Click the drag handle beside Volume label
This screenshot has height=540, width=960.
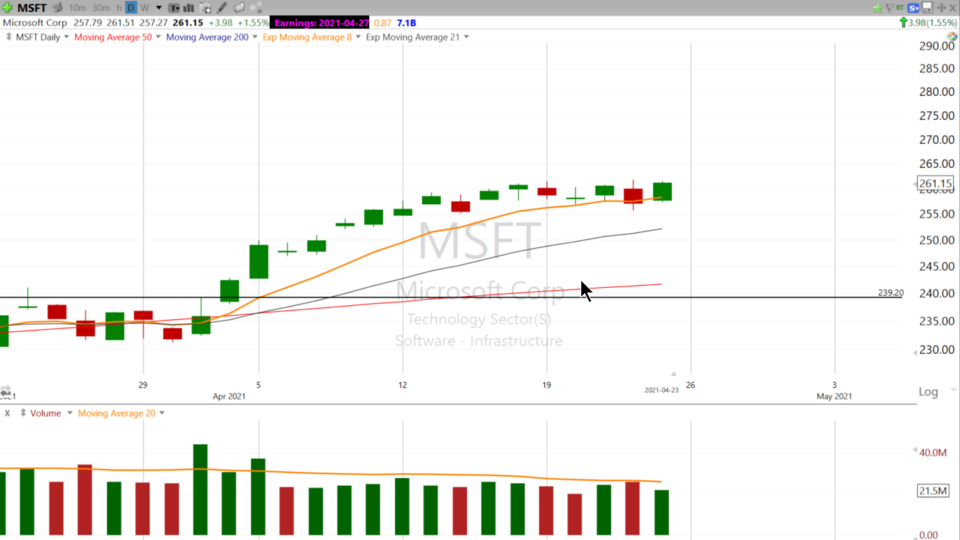point(23,413)
